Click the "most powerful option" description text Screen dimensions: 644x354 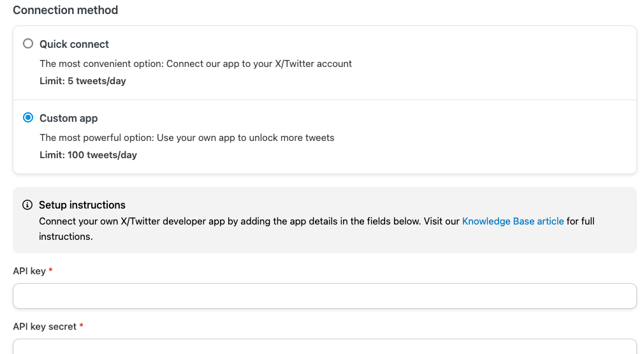[x=187, y=138]
